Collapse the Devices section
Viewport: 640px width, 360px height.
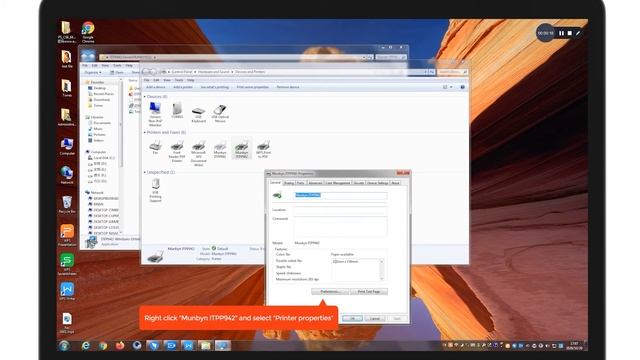pyautogui.click(x=144, y=97)
